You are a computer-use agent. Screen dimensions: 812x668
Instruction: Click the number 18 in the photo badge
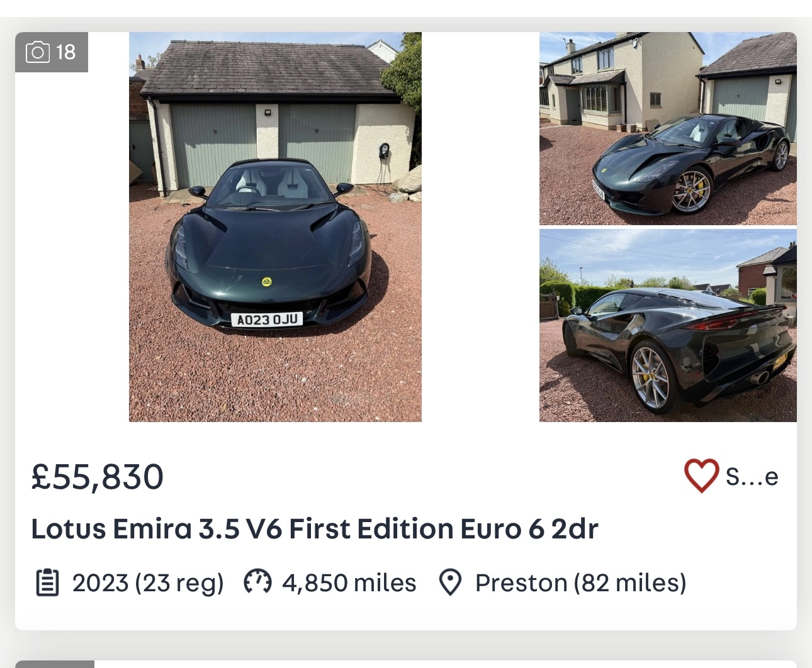[x=65, y=52]
